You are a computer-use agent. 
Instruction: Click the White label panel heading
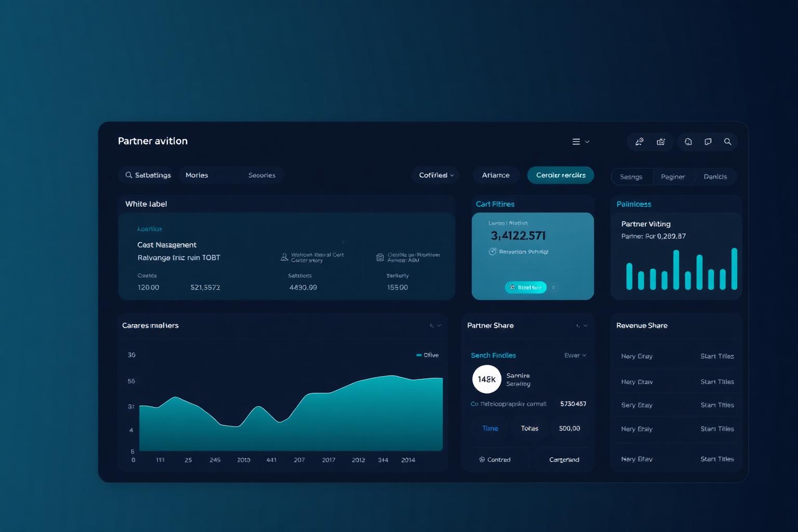click(146, 204)
